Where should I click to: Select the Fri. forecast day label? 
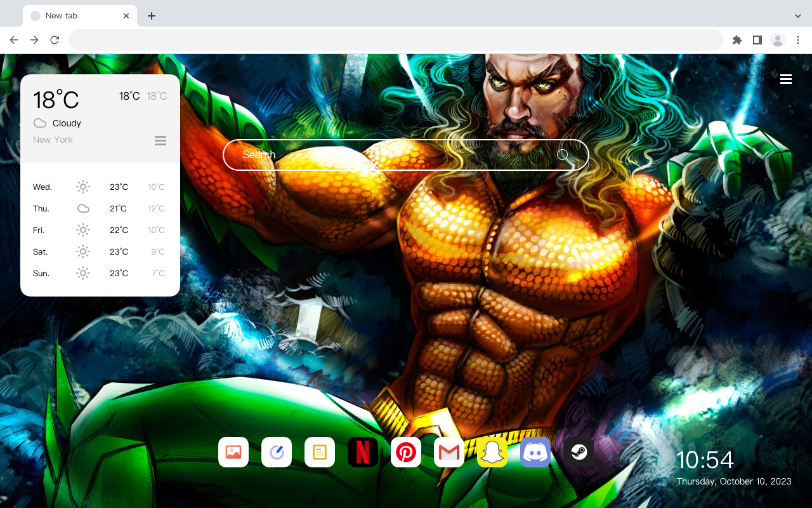[39, 230]
